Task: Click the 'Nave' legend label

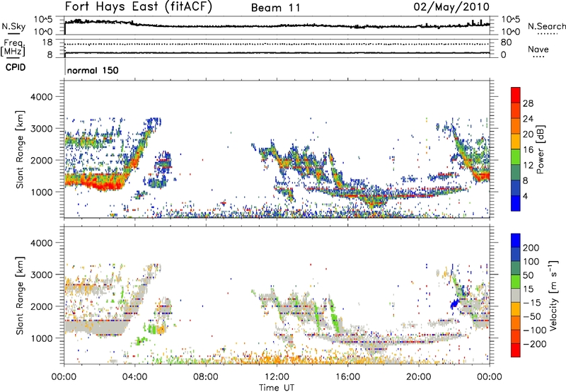Action: coord(538,50)
